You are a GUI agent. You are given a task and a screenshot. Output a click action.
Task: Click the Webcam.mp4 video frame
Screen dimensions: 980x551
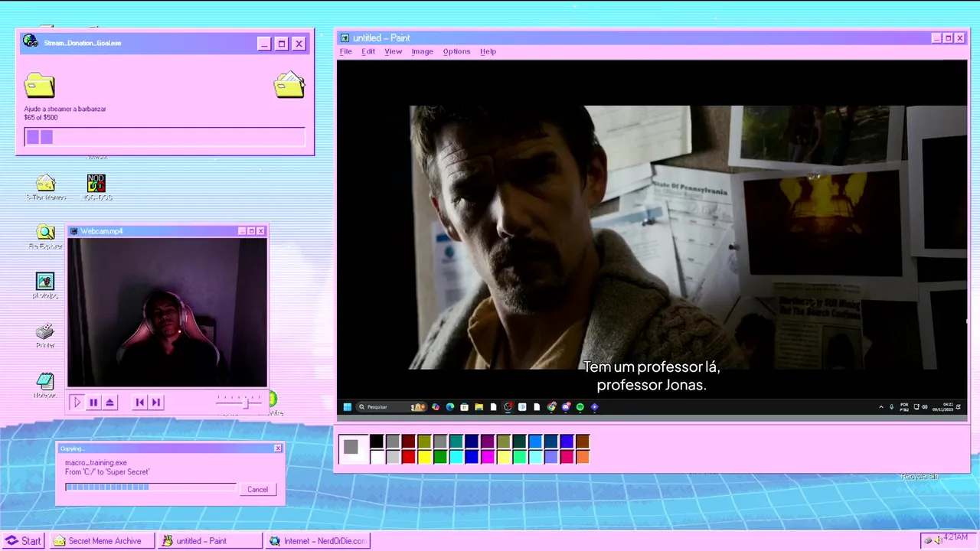coord(167,312)
